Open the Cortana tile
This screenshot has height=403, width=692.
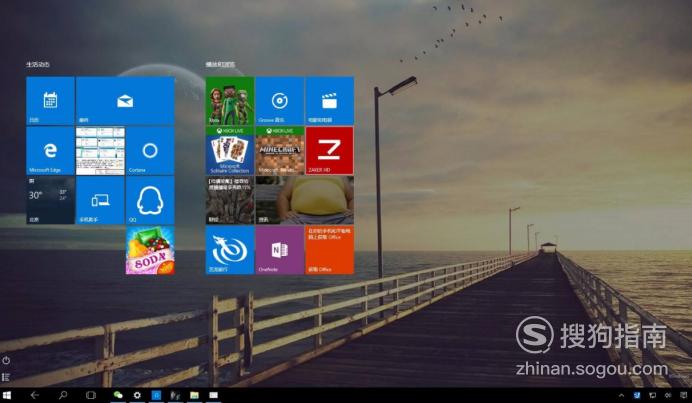(150, 151)
